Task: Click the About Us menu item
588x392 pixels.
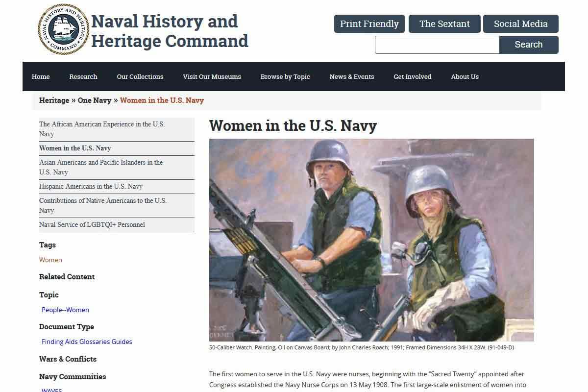Action: (465, 76)
